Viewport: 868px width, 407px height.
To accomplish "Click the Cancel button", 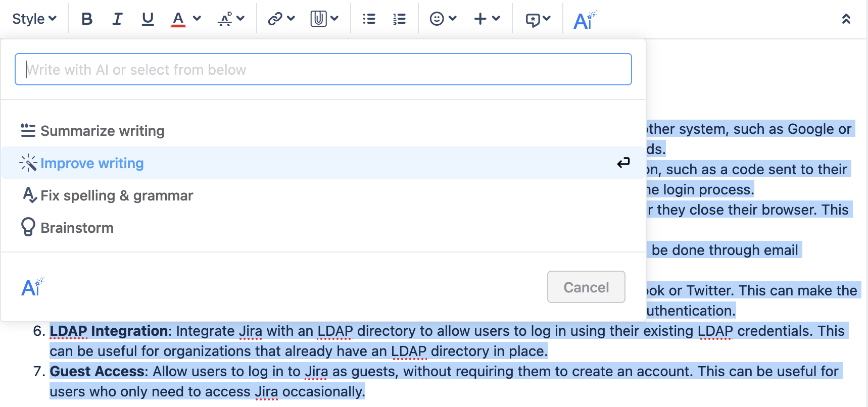I will (586, 287).
